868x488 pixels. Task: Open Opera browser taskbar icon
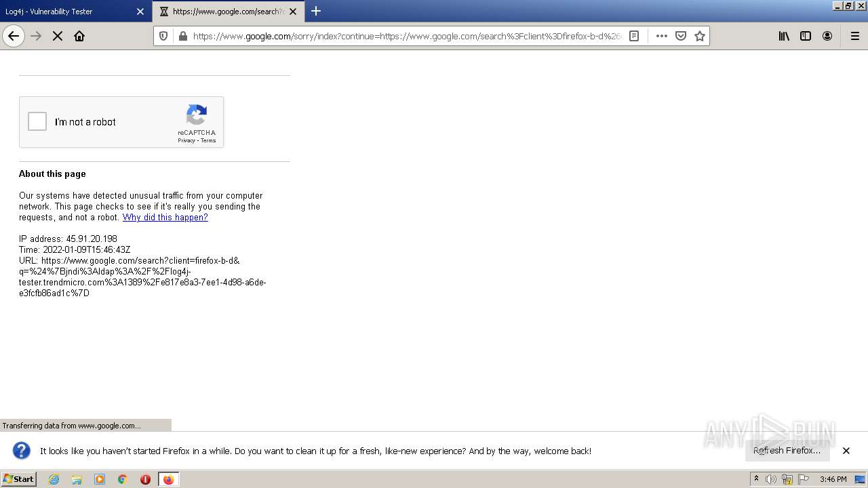(x=145, y=479)
